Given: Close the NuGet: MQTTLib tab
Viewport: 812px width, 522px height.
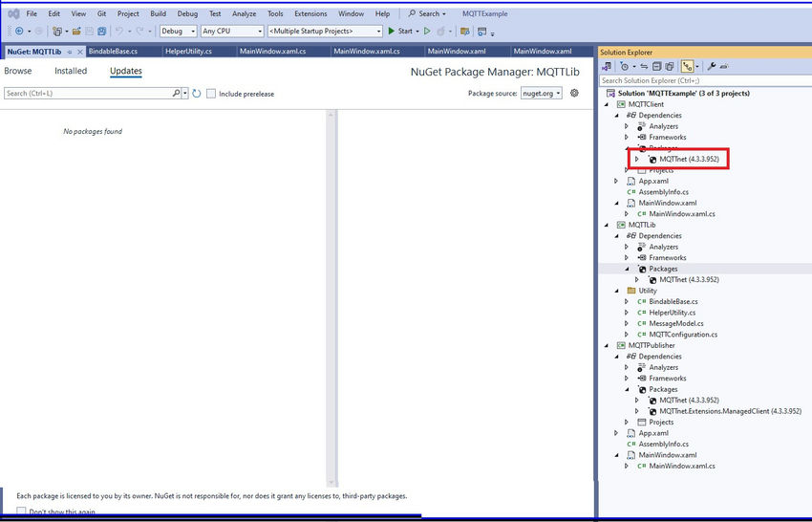Looking at the screenshot, I should pos(79,52).
